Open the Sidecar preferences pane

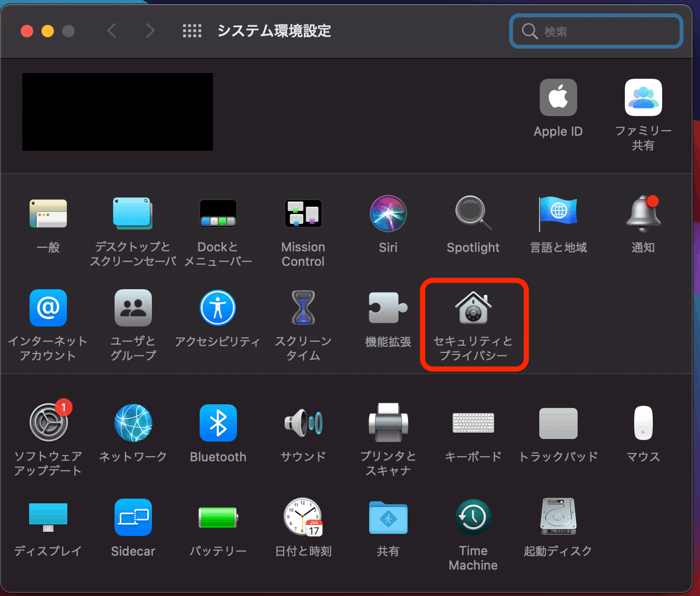133,517
